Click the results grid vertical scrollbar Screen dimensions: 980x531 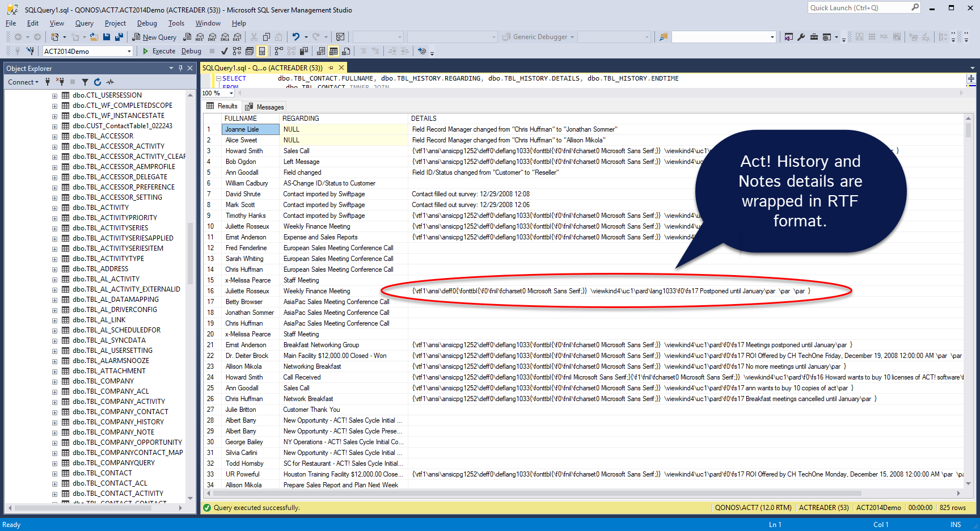coord(968,301)
